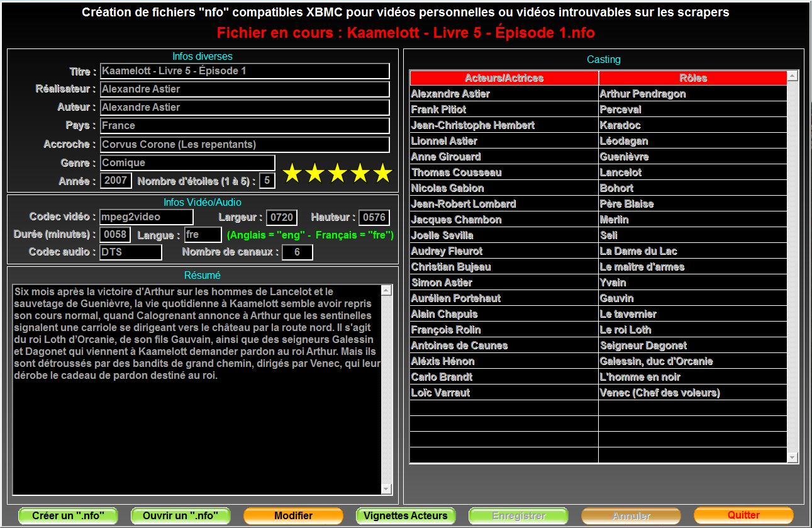Viewport: 812px width, 528px height.
Task: Click the Nombre d'étoiles field
Action: 267,181
